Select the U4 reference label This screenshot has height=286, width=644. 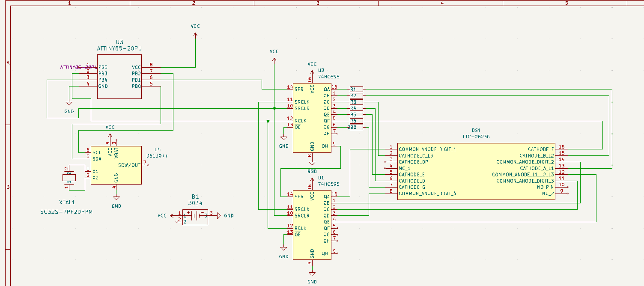click(x=157, y=149)
